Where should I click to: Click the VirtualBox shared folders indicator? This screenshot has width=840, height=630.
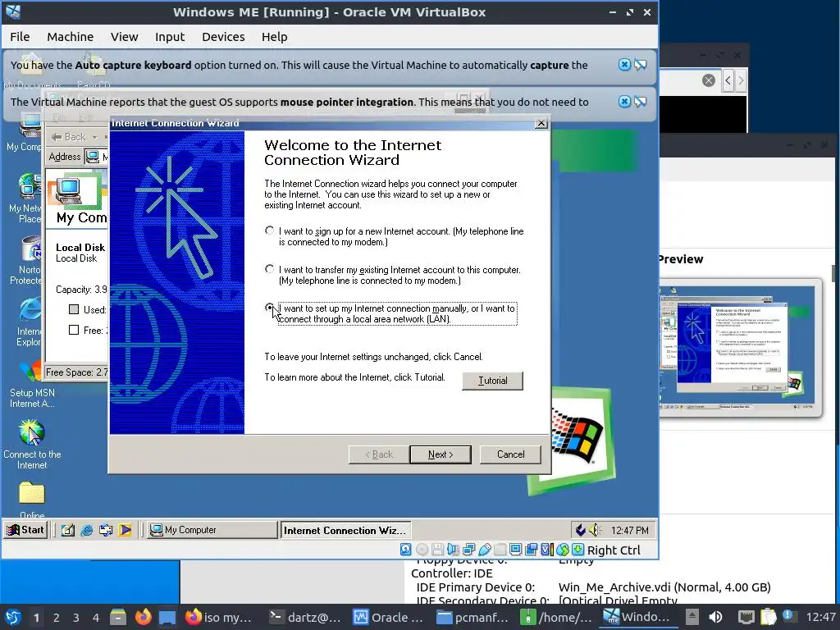[500, 550]
